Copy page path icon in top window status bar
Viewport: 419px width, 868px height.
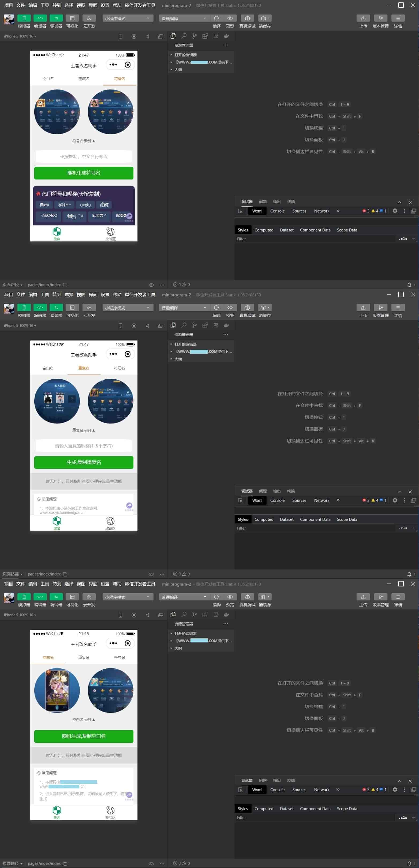[x=65, y=285]
